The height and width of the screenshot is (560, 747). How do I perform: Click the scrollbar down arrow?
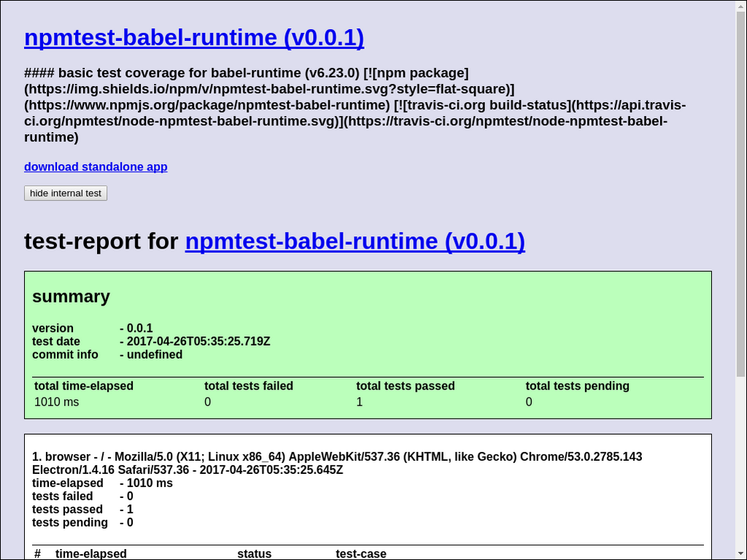740,554
